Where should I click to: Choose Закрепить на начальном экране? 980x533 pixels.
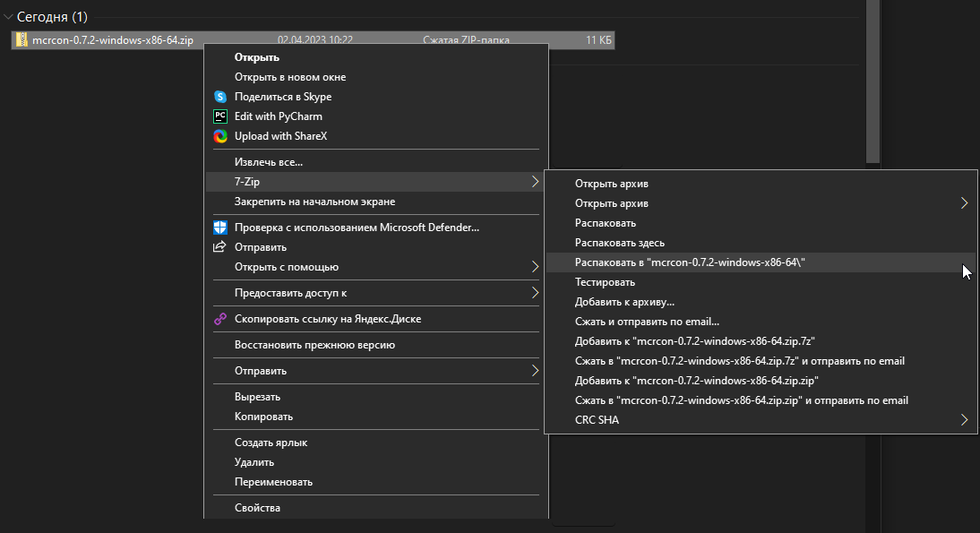tap(314, 202)
